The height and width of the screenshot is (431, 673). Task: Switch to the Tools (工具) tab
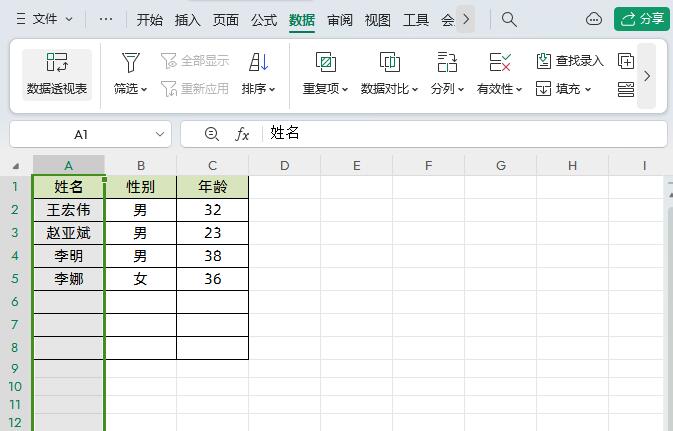click(415, 20)
